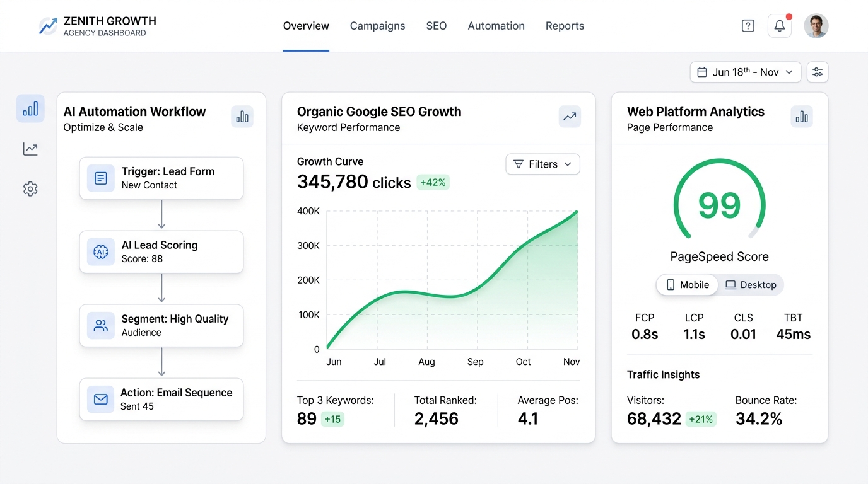This screenshot has height=484, width=868.
Task: Switch PageSpeed view to Mobile
Action: tap(688, 285)
